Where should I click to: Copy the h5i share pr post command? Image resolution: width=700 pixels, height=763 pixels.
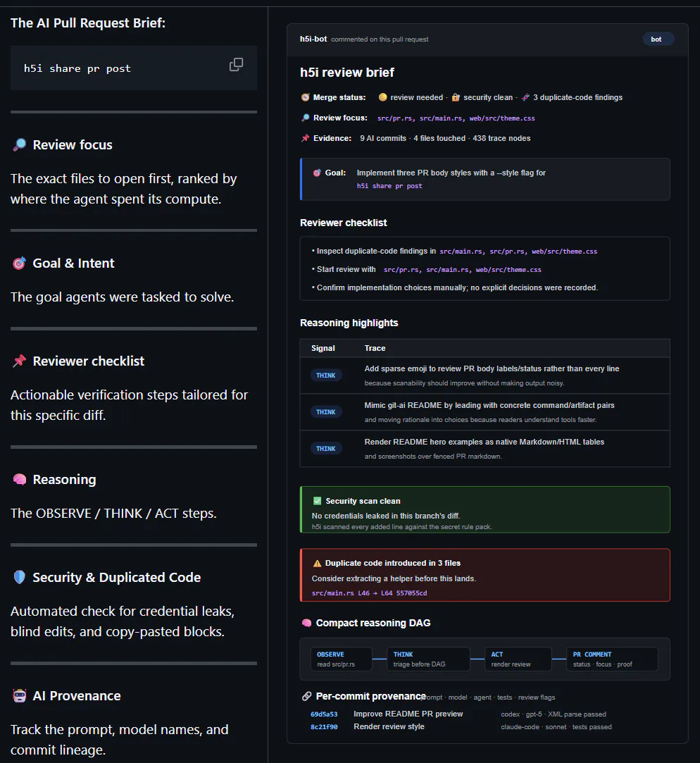236,65
